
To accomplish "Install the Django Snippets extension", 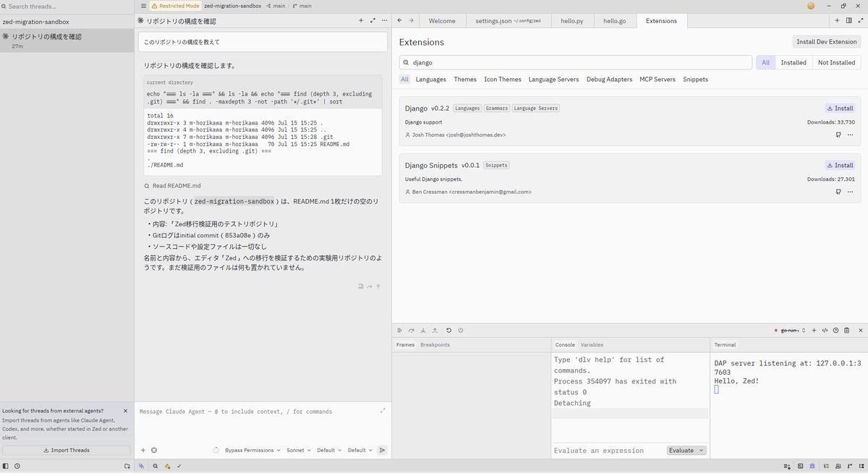I will [840, 165].
